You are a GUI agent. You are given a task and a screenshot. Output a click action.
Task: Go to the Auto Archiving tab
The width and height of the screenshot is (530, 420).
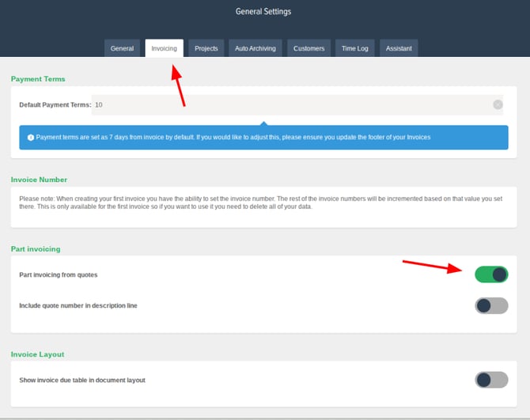tap(256, 48)
